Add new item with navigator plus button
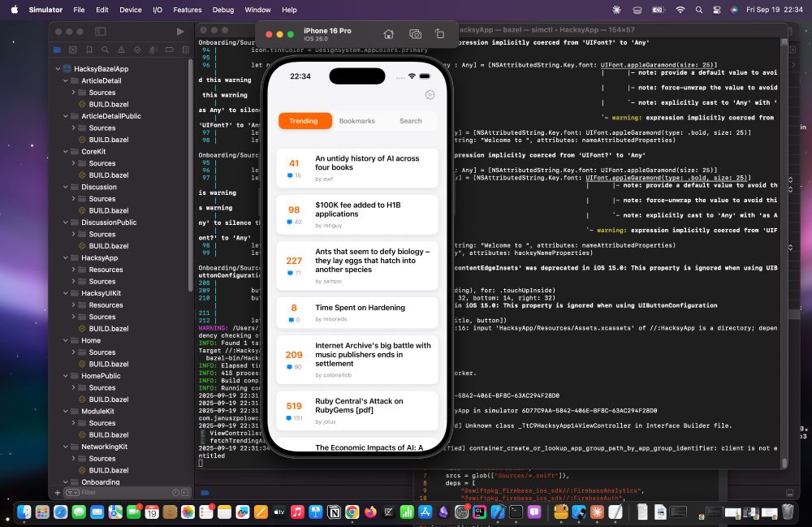Viewport: 812px width, 527px height. [58, 492]
